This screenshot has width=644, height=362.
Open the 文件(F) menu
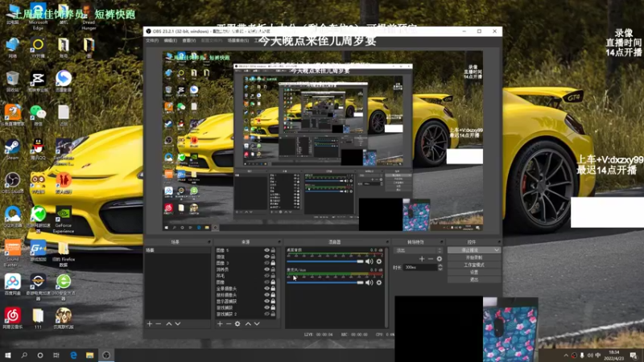coord(152,41)
